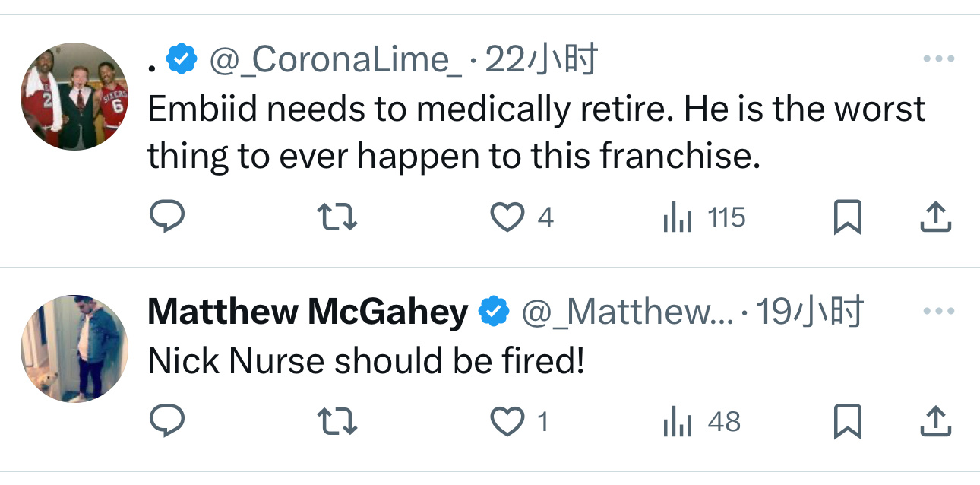Viewport: 980px width, 485px height.
Task: Bookmark the CoronaLime tweet
Action: [847, 218]
